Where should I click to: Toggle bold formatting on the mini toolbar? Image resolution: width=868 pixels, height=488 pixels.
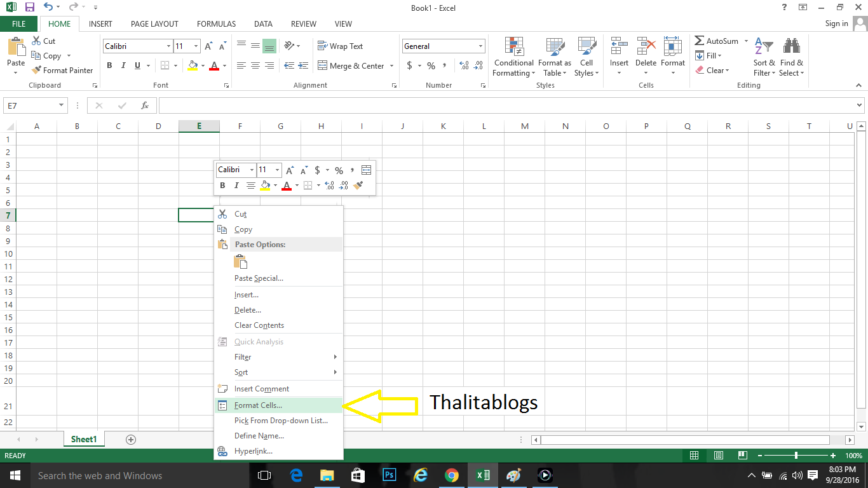coord(222,185)
